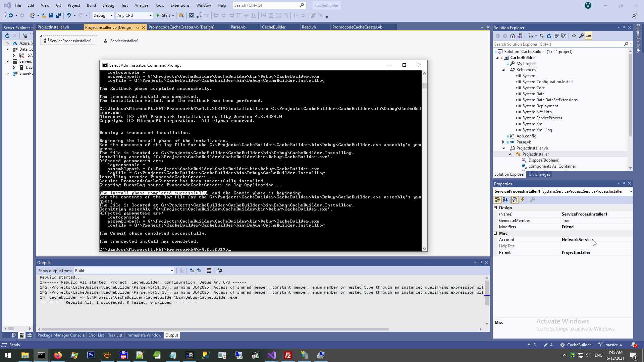Switch Properties to Categorized view
Screen dimensions: 644x362
pyautogui.click(x=497, y=200)
